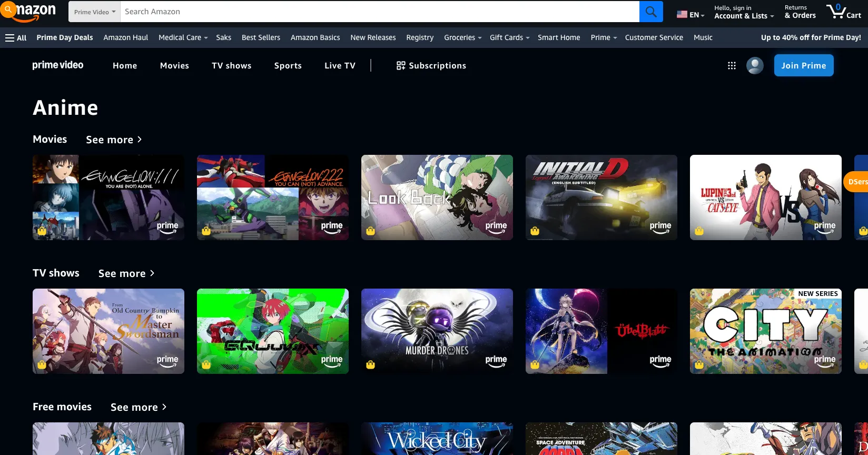Open the Saks link
Image resolution: width=868 pixels, height=455 pixels.
[x=223, y=37]
